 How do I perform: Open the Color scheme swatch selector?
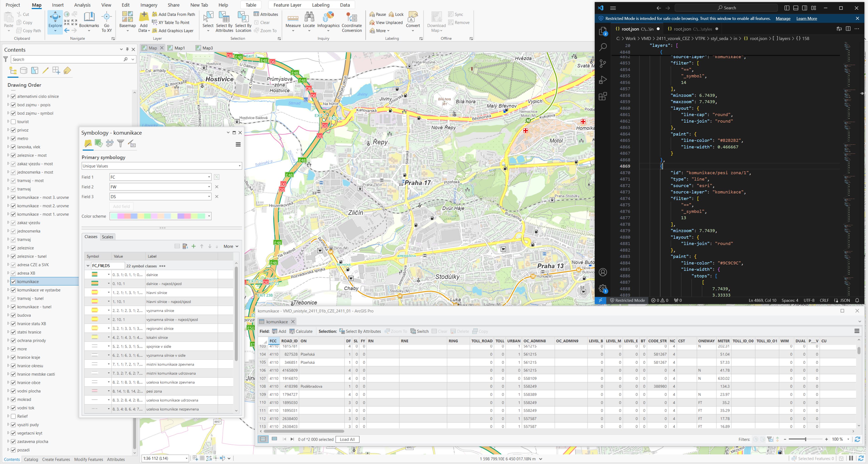160,216
